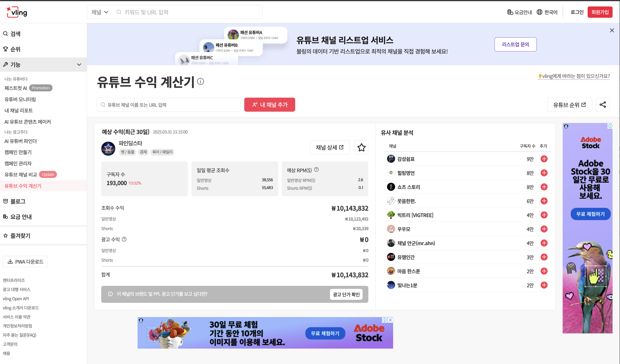
Task: Open the 한국어 language selector
Action: 547,12
